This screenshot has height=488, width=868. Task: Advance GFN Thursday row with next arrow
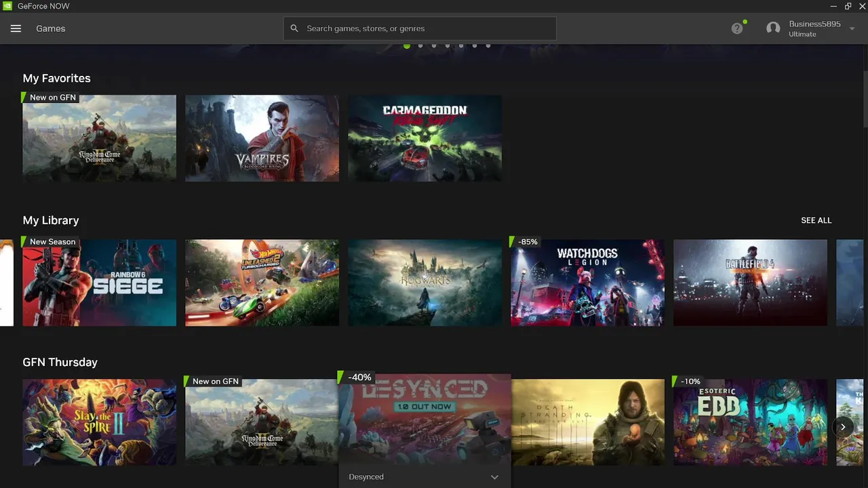[x=843, y=427]
